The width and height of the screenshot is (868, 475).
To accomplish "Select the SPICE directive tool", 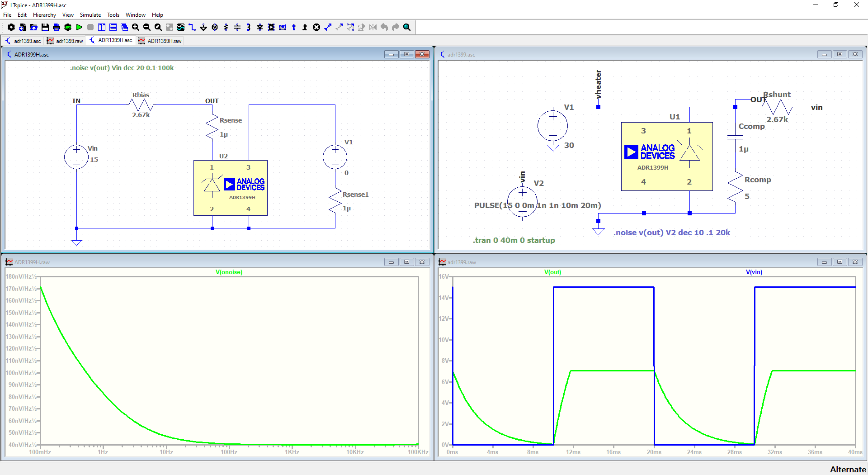I will click(305, 27).
